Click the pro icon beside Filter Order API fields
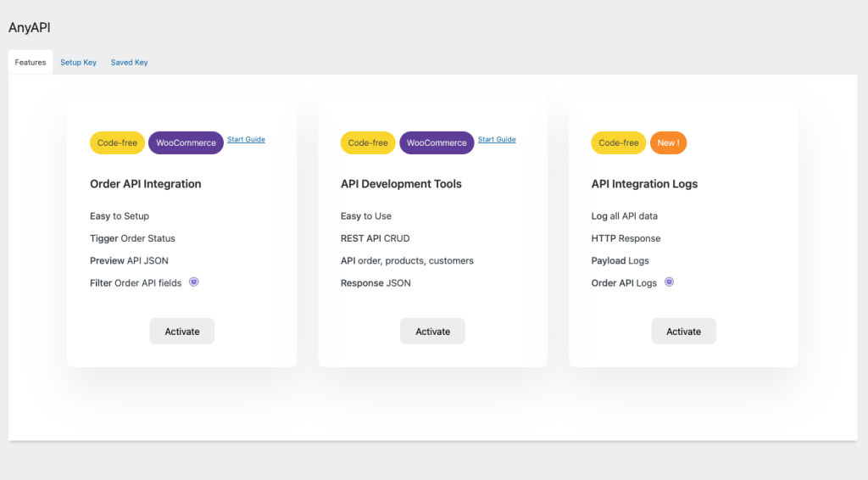 194,282
